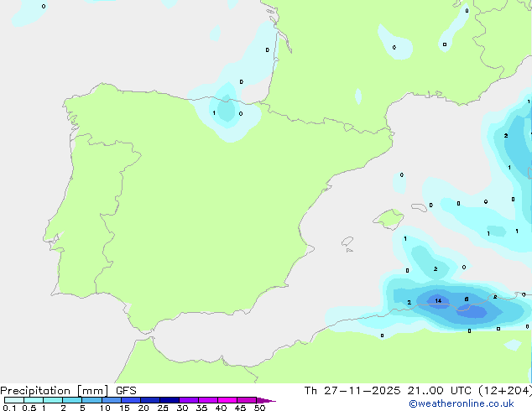532x411 pixels.
Task: Click the legend tick label '45'
Action: tap(240, 408)
